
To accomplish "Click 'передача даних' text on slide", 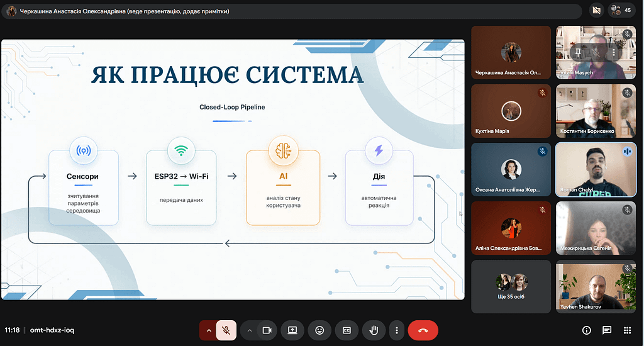I will [181, 199].
